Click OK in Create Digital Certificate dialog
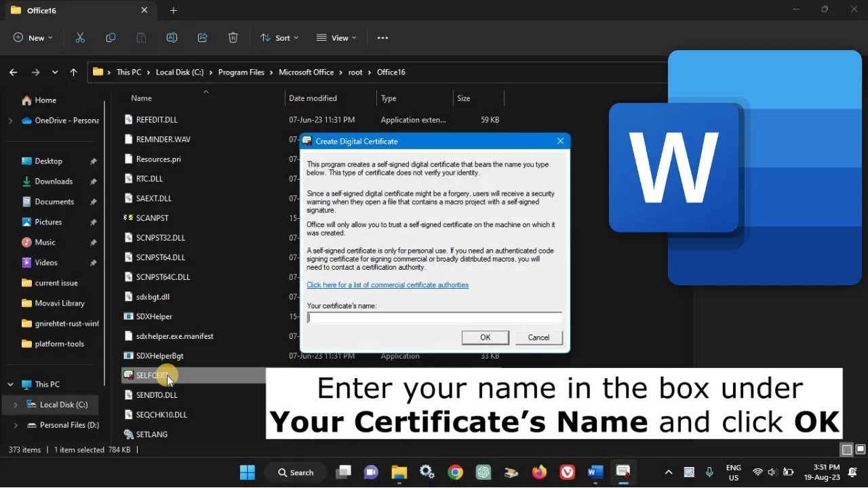 pyautogui.click(x=486, y=338)
